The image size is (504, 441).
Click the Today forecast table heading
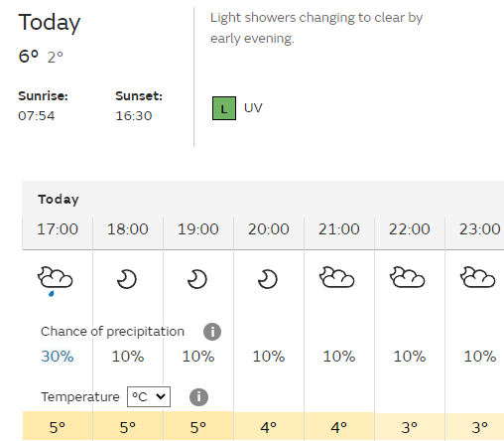coord(59,200)
